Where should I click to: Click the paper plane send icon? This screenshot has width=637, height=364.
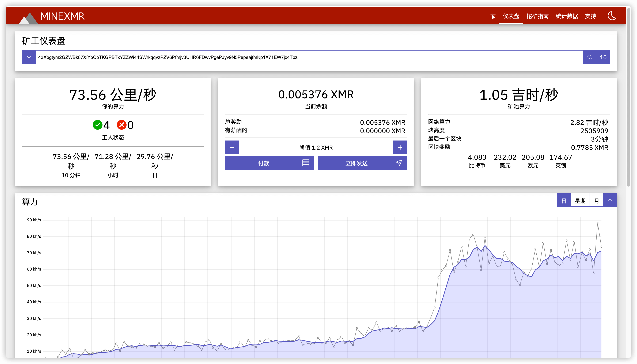tap(399, 163)
